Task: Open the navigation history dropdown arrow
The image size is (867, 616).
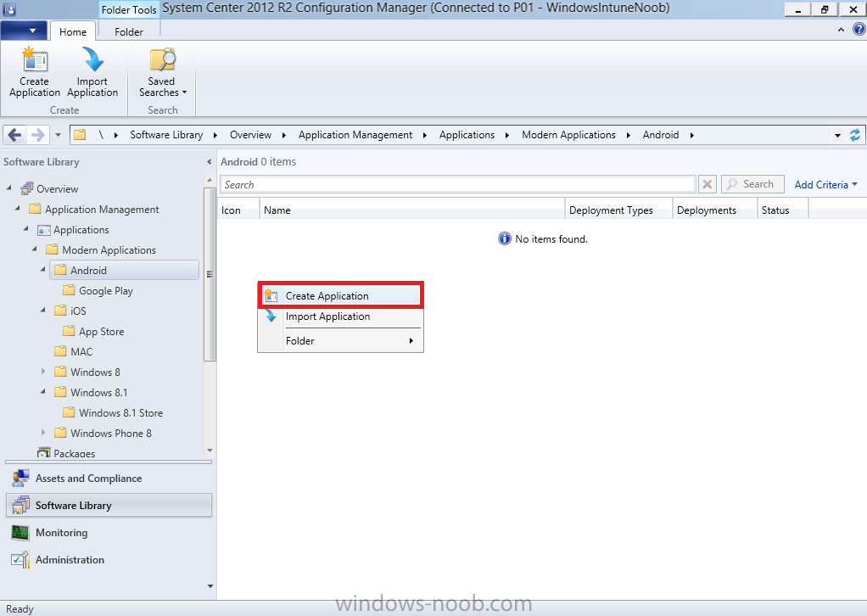Action: [x=58, y=135]
